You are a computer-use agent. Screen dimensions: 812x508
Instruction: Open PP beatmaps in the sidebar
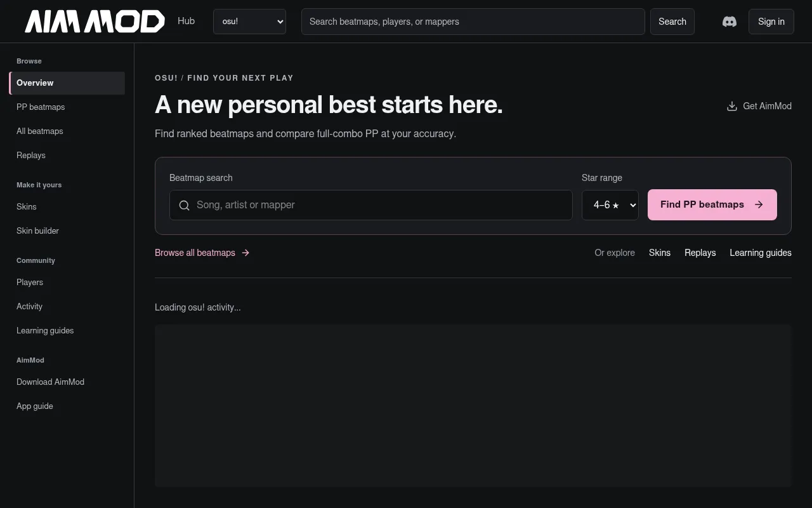(67, 107)
